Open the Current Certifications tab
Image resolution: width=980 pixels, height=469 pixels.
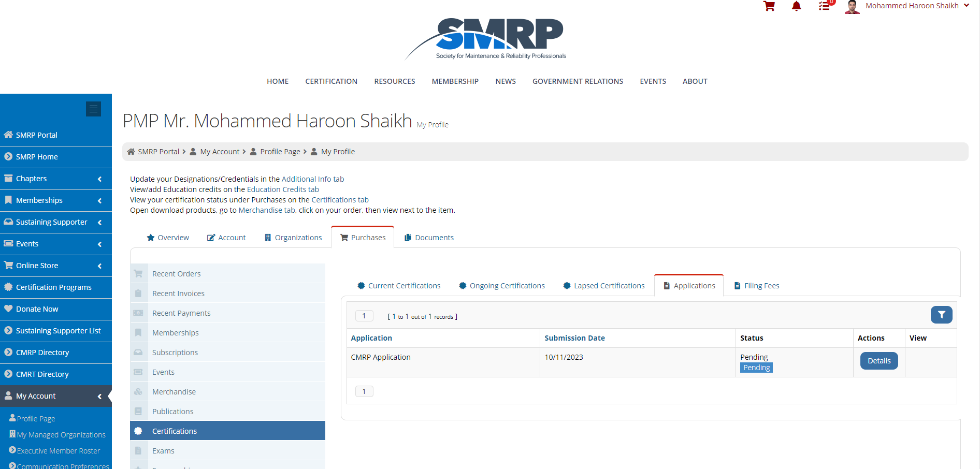tap(399, 286)
